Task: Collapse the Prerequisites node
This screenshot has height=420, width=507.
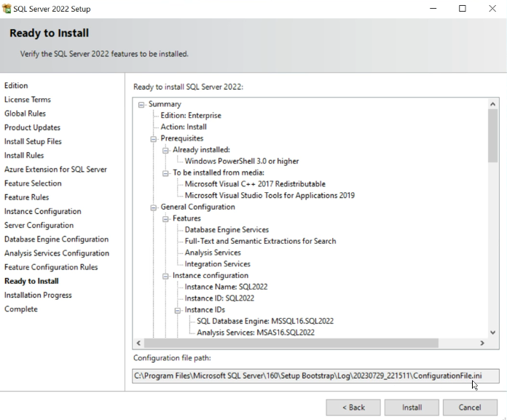Action: 154,139
